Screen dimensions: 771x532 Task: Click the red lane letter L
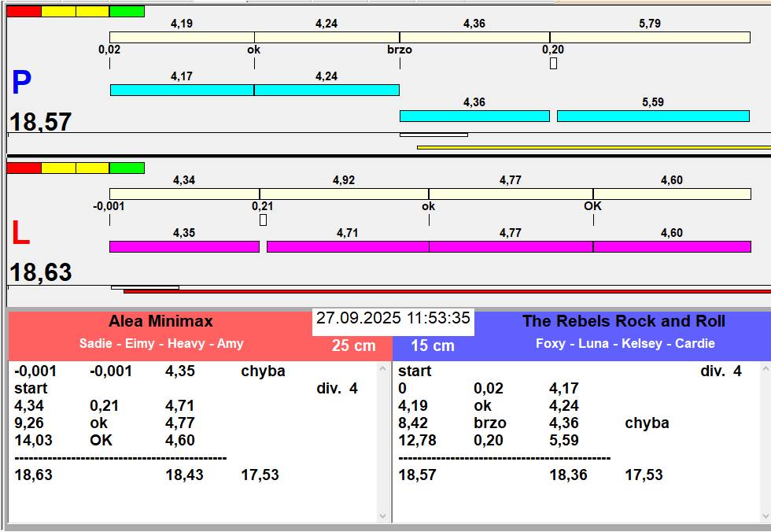click(20, 233)
